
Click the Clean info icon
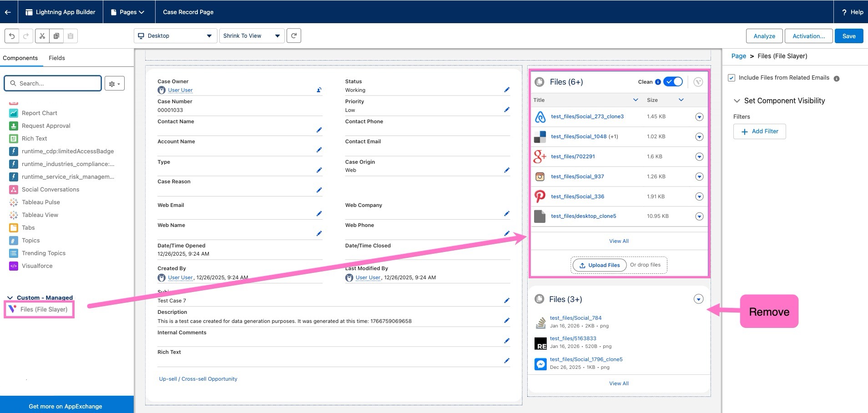pos(658,82)
